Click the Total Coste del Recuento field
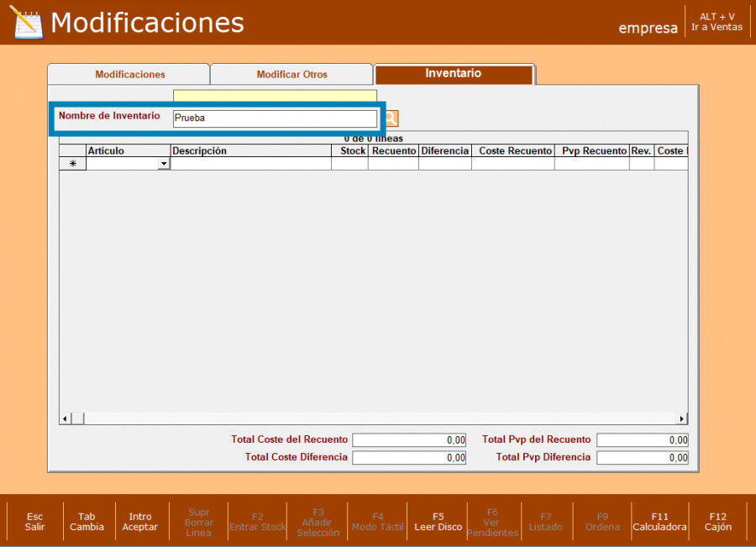Screen dimensions: 756x547 coord(409,440)
